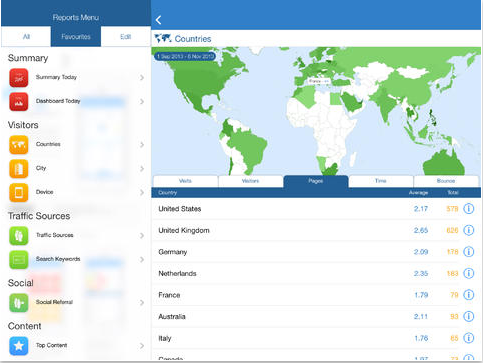This screenshot has width=483, height=363.
Task: Select the Netherlands country name
Action: [177, 274]
